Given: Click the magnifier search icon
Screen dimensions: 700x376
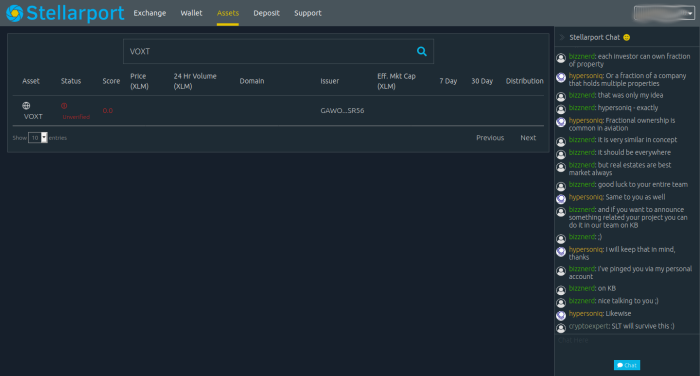Looking at the screenshot, I should pyautogui.click(x=421, y=51).
